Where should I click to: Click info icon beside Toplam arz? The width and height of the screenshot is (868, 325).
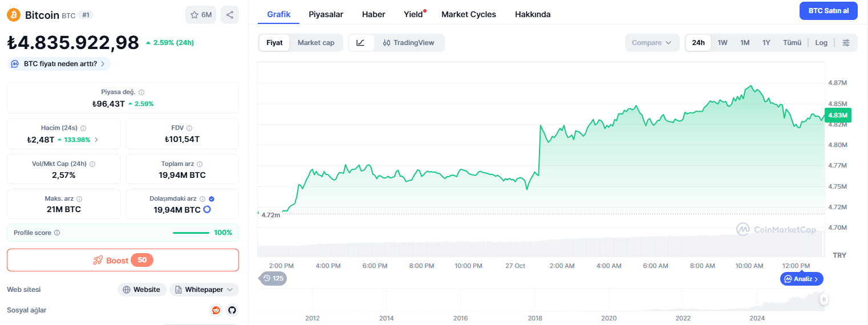tap(200, 164)
